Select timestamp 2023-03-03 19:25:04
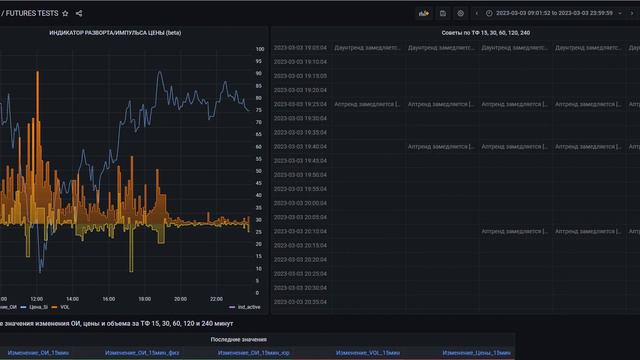Viewport: 640px width, 360px height. [300, 104]
